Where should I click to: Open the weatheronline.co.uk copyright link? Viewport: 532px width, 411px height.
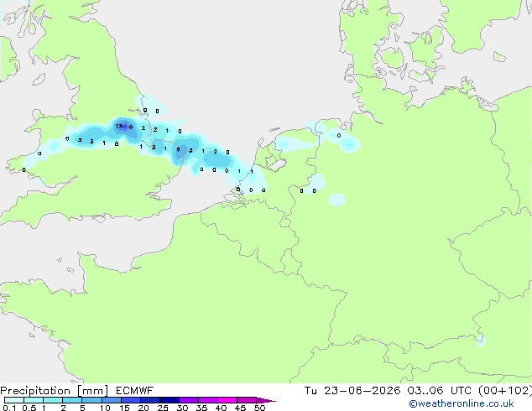(462, 403)
